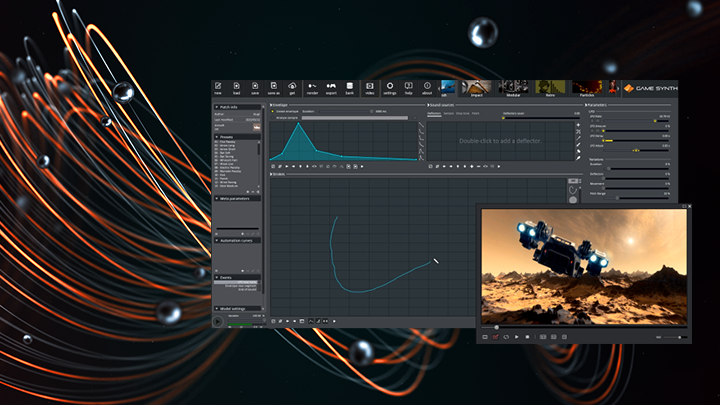Collapse the Automation curves section
This screenshot has height=405, width=720.
pos(217,241)
